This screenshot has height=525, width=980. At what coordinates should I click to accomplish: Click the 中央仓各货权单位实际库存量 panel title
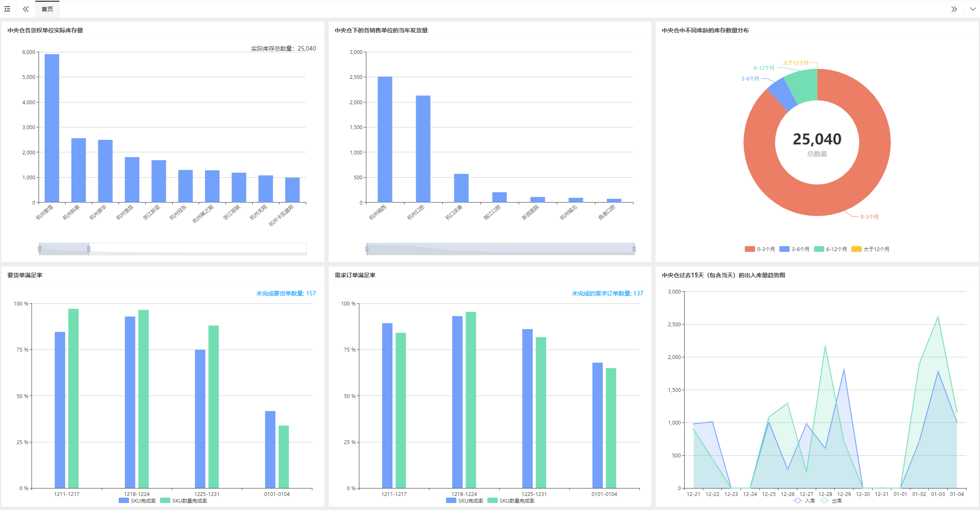click(x=45, y=30)
